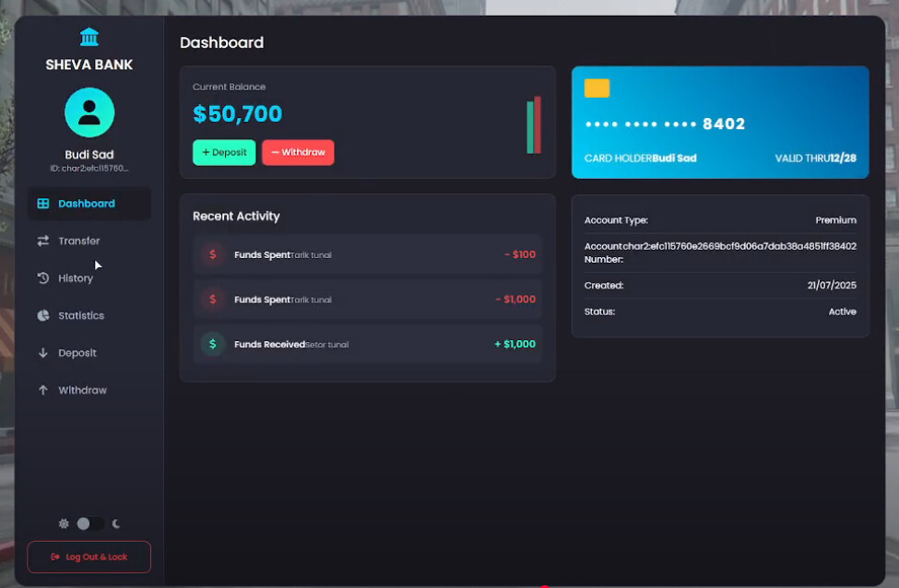Open the Statistics page from sidebar
This screenshot has width=899, height=588.
89,315
